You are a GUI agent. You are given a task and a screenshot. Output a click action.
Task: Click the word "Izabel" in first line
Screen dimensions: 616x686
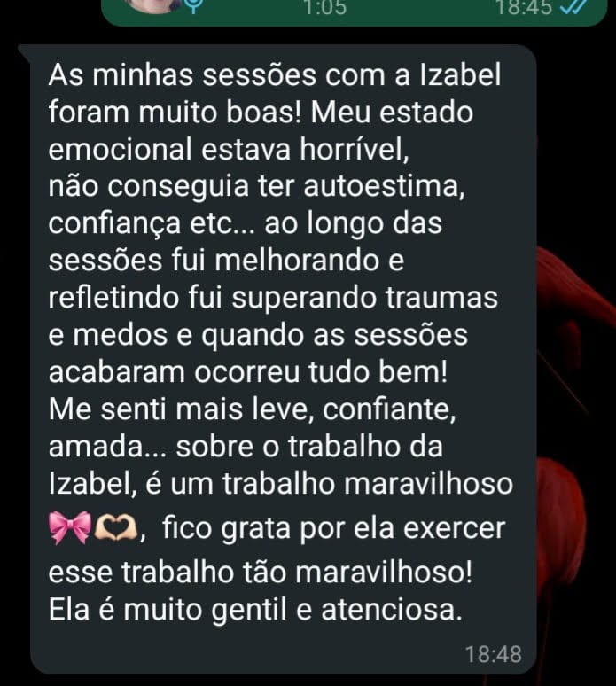[x=460, y=74]
